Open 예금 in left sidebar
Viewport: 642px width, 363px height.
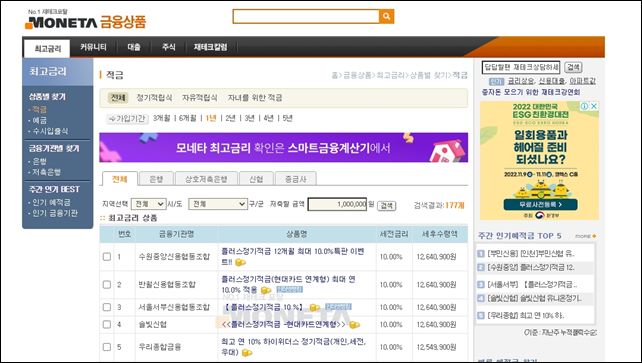39,120
